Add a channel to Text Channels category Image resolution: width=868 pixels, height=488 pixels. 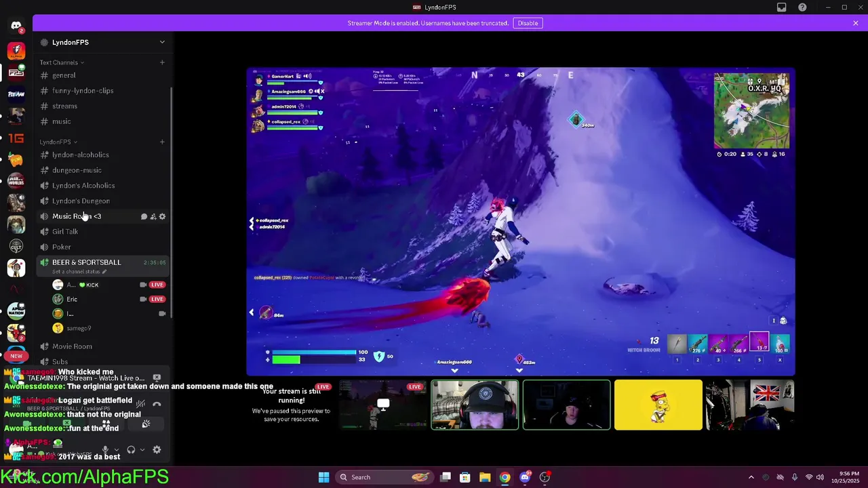click(162, 62)
